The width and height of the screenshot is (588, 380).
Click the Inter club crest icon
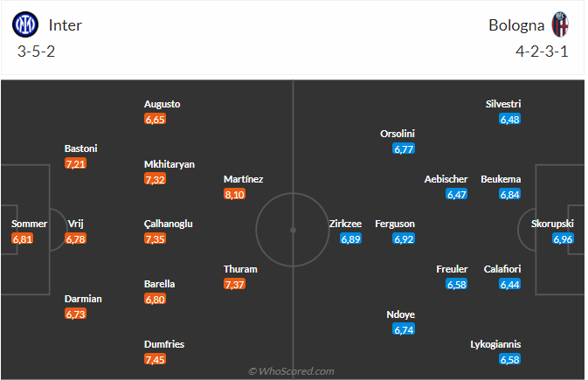coord(25,24)
